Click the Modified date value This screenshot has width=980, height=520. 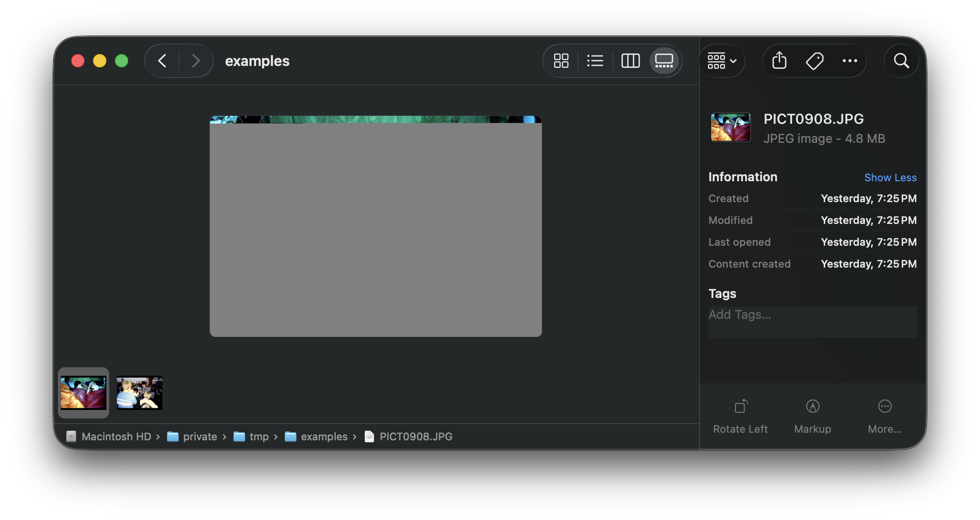[x=868, y=220]
